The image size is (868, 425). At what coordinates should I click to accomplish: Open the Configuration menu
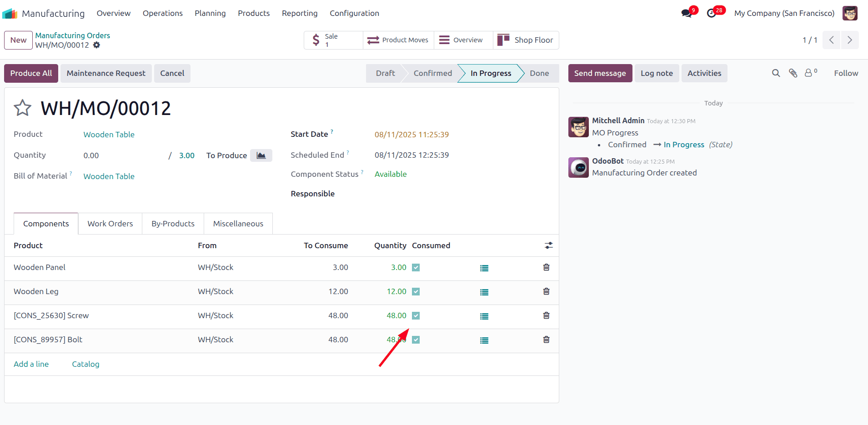point(354,13)
